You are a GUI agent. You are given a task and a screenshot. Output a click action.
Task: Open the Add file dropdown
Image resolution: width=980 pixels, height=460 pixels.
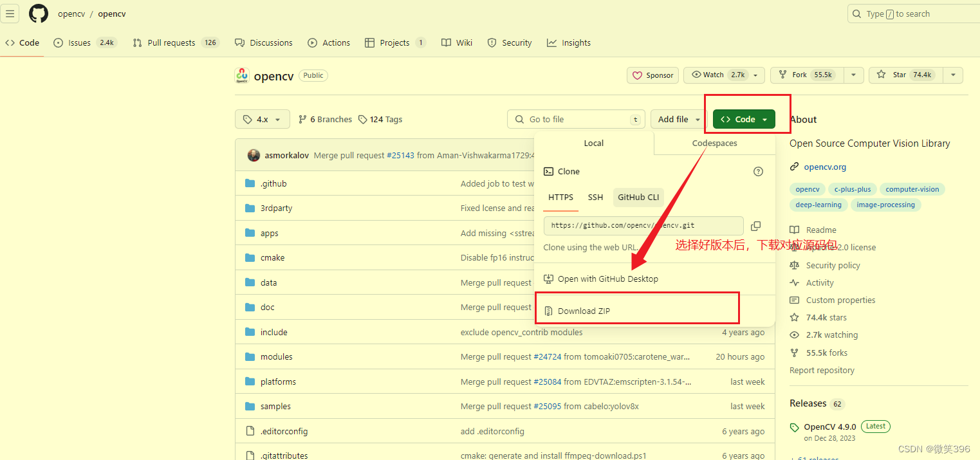[679, 120]
